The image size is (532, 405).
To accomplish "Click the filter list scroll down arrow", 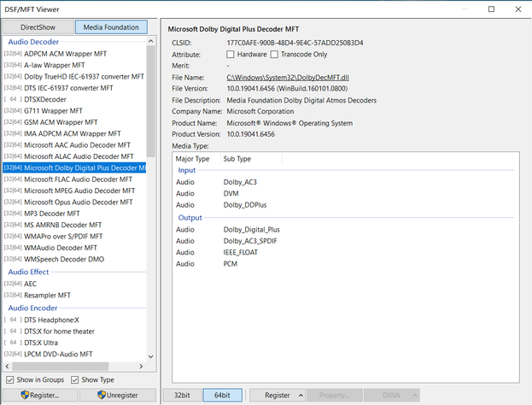I will pyautogui.click(x=151, y=356).
